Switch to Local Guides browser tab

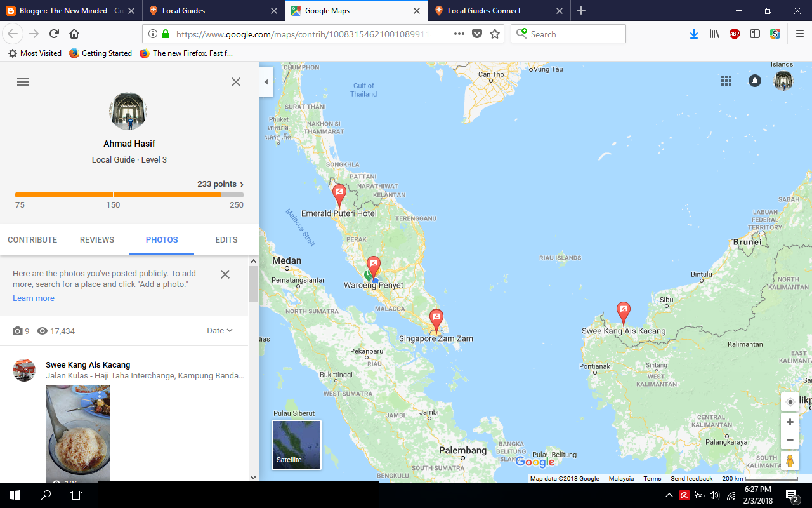pos(213,11)
